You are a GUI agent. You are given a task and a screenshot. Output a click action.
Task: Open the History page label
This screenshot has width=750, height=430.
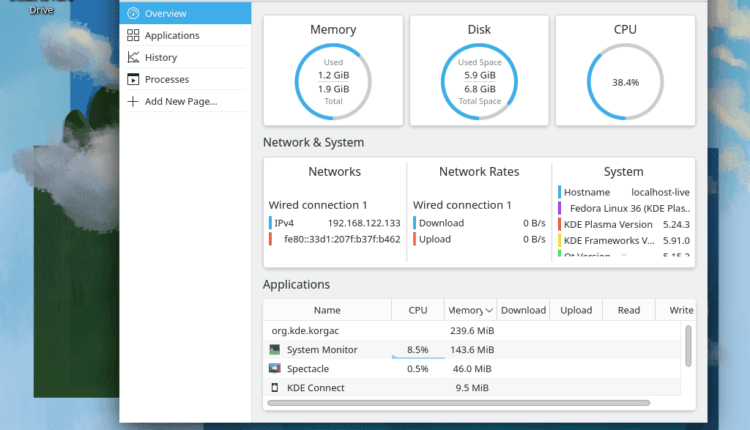[160, 58]
